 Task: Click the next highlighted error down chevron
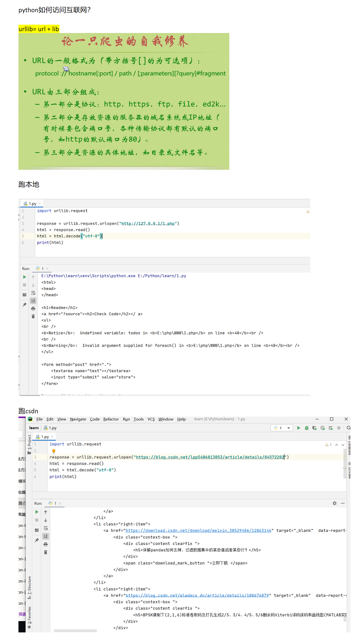343,445
